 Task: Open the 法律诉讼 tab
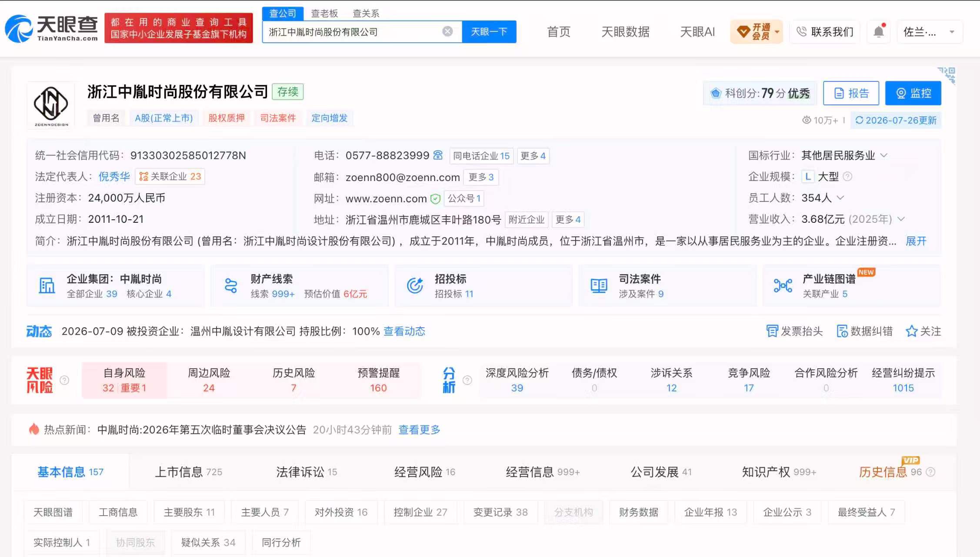pos(307,472)
